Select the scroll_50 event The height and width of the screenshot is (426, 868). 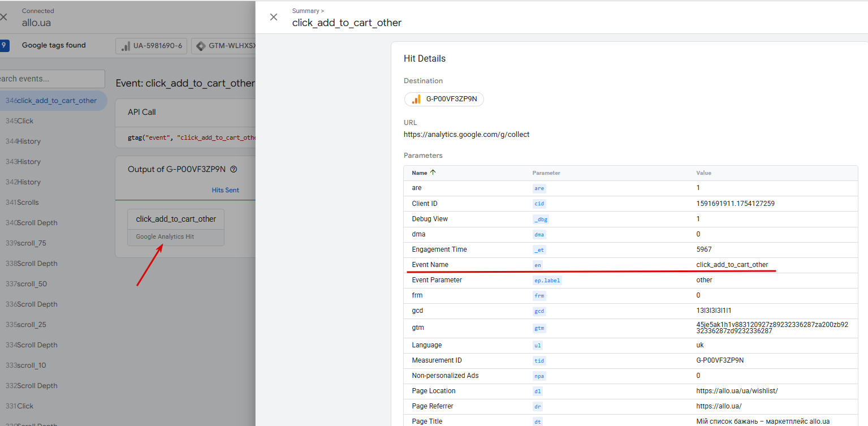pyautogui.click(x=32, y=284)
